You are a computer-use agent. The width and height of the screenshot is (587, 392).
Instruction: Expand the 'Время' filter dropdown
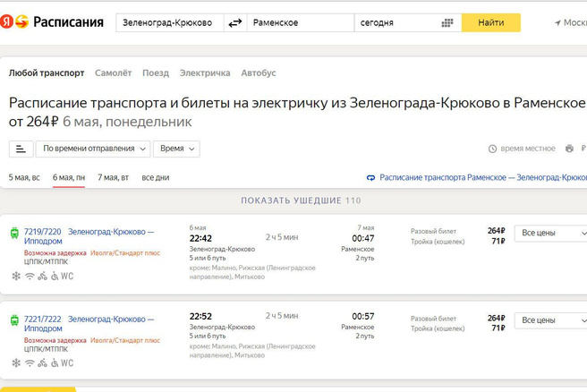pos(176,149)
